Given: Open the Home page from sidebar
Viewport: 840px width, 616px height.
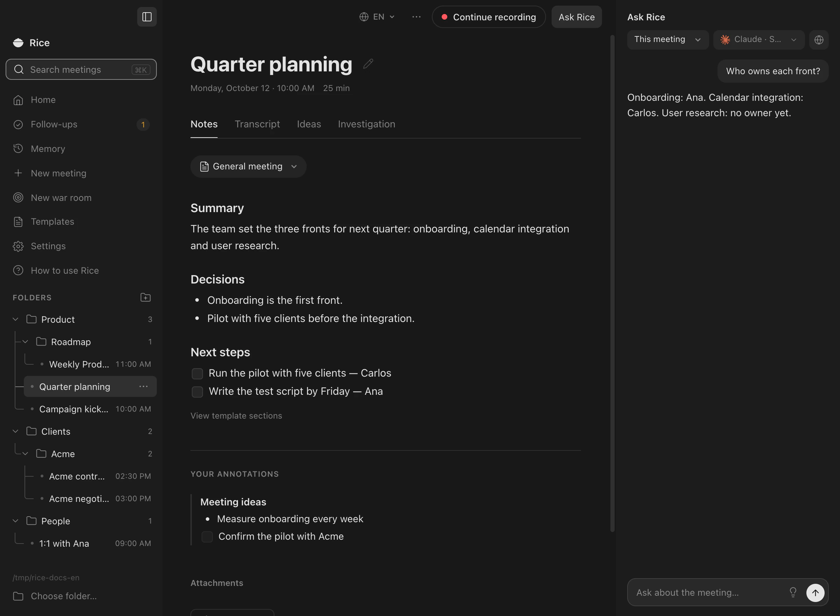Looking at the screenshot, I should [81, 100].
